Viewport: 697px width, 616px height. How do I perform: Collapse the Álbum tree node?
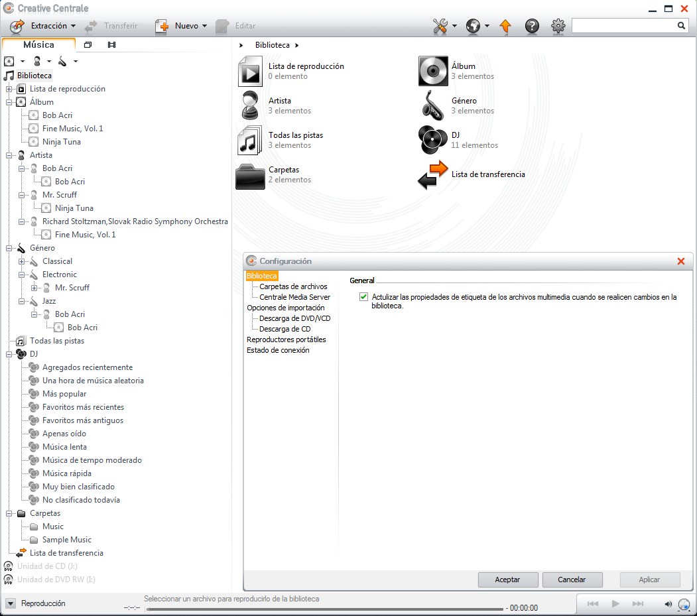[x=9, y=102]
